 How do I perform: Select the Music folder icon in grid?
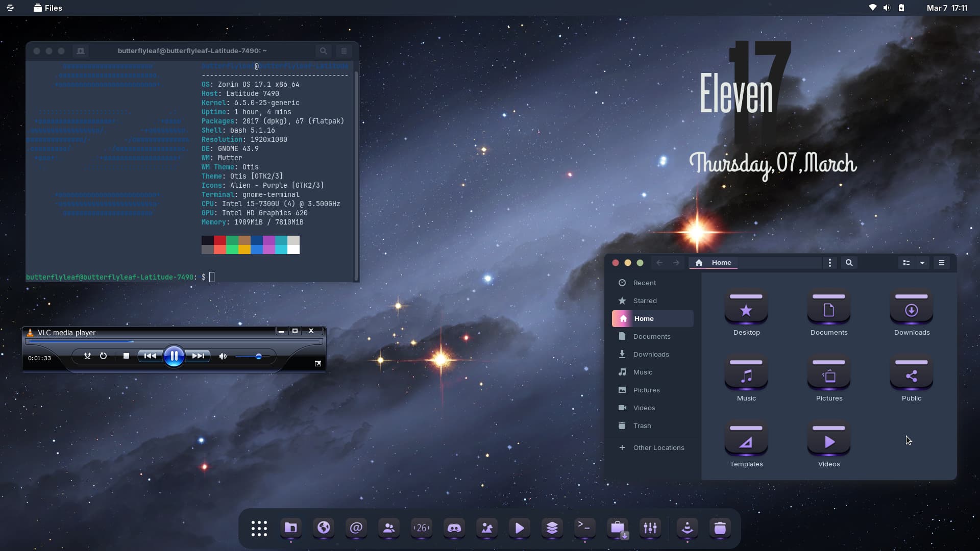(746, 373)
